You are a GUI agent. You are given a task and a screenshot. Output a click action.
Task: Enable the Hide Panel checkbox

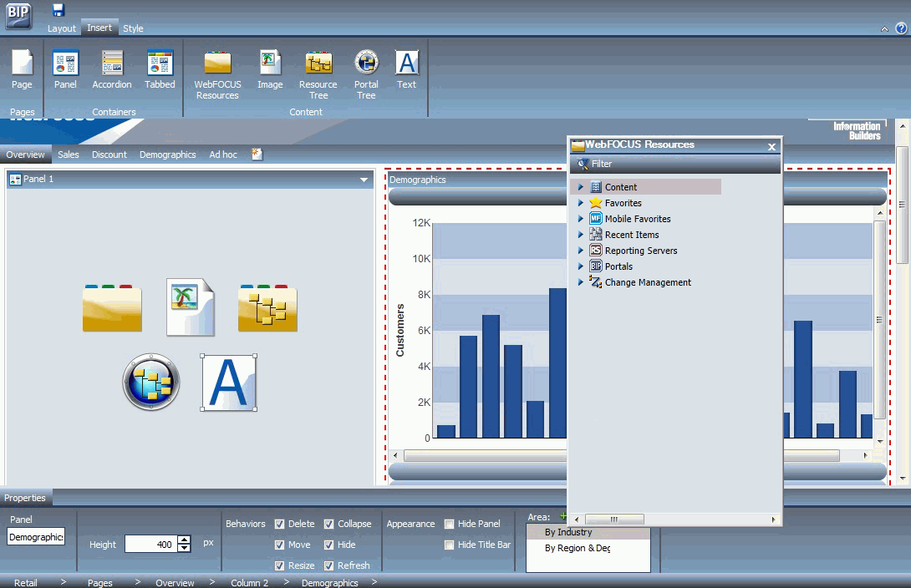coord(449,525)
